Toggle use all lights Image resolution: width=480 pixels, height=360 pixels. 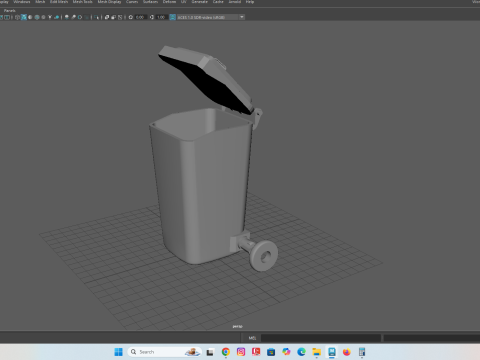(x=50, y=17)
